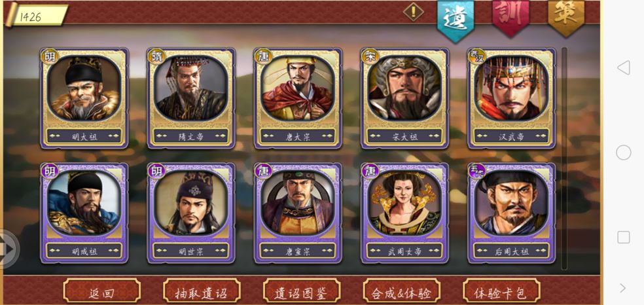Viewport: 644px width, 305px height.
Task: Select the 隋文帝 emperor card
Action: coord(191,98)
